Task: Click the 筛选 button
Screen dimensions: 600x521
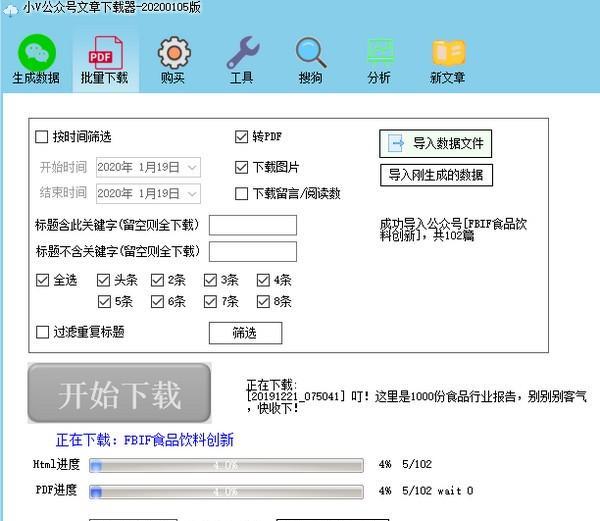Action: pos(245,333)
